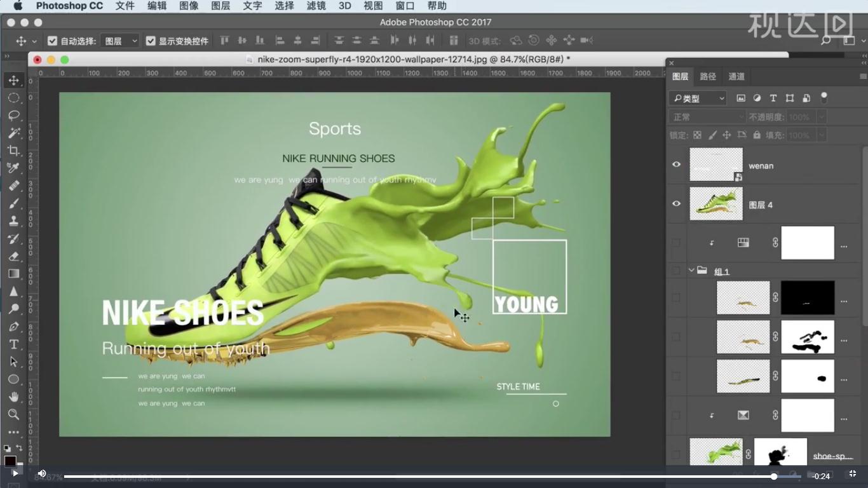Open the extra tools ellipsis menu

coord(13,432)
